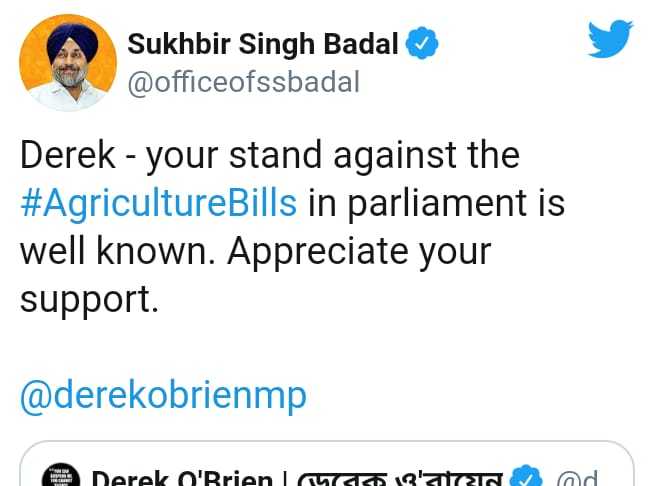Click the word 'parliament' in the tweet
Screen dimensions: 649x486
point(437,203)
